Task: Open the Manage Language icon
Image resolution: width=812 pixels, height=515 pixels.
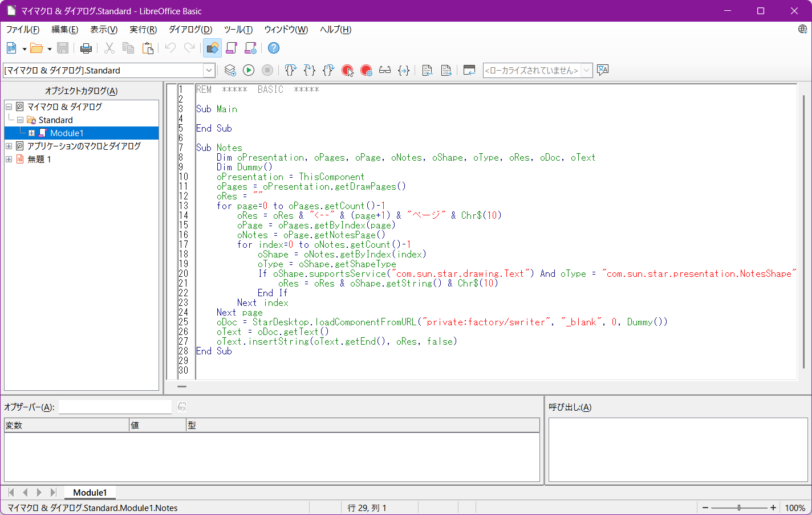Action: click(603, 70)
